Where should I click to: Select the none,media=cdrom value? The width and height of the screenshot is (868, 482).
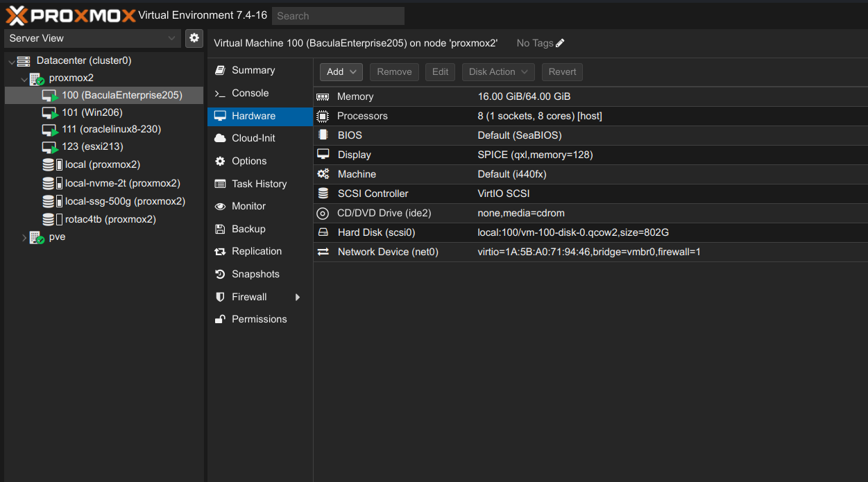pyautogui.click(x=521, y=213)
